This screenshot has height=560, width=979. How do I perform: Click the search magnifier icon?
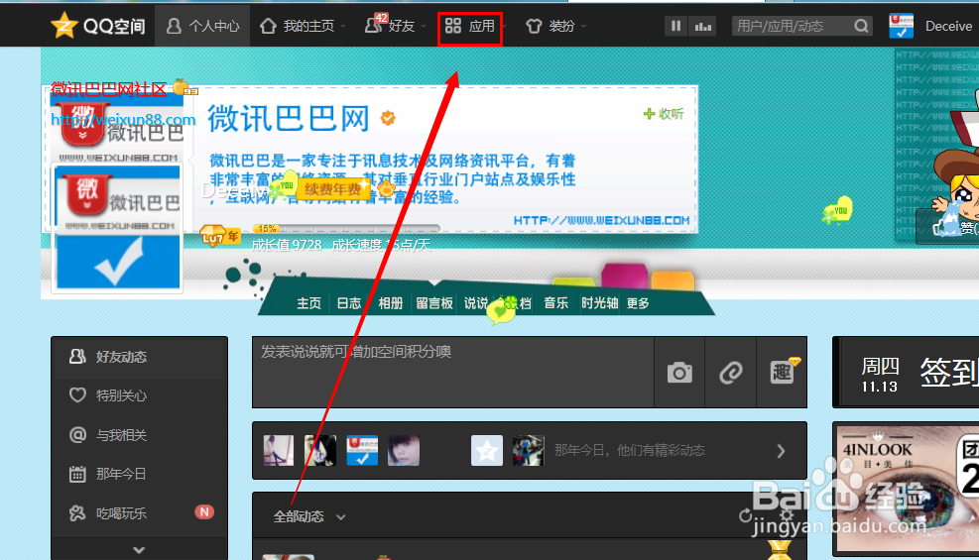(861, 26)
